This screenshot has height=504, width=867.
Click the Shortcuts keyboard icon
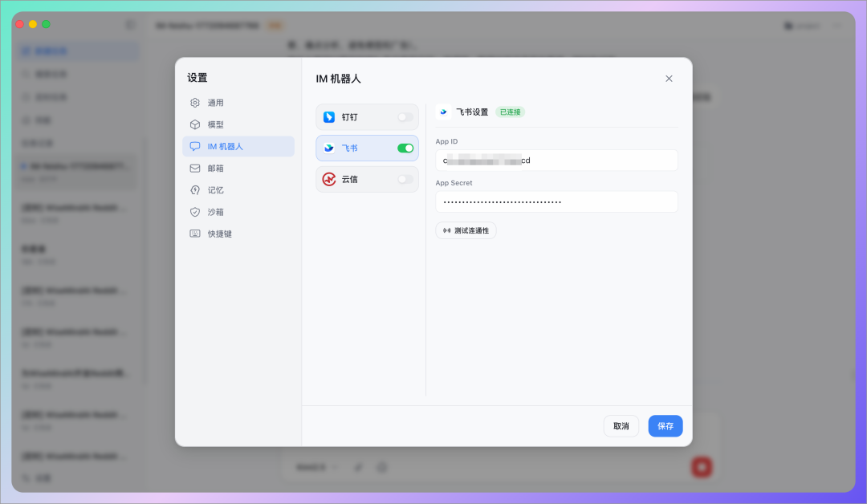195,234
